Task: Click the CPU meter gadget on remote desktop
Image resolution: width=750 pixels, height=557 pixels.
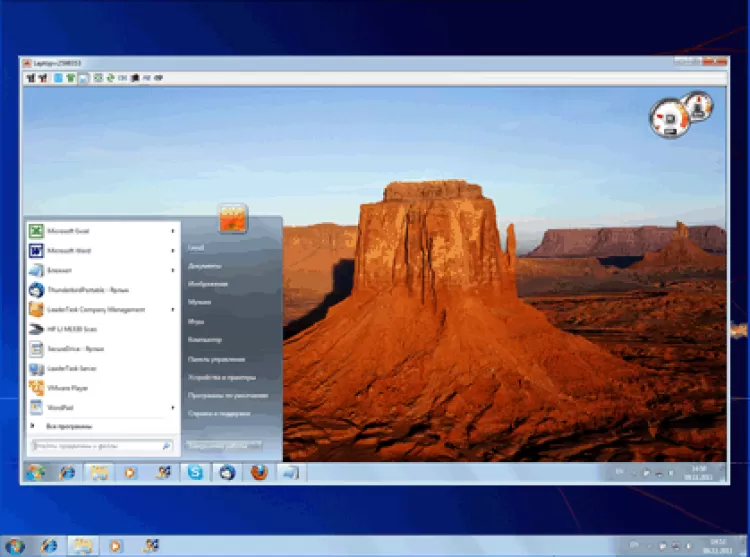Action: click(x=670, y=118)
